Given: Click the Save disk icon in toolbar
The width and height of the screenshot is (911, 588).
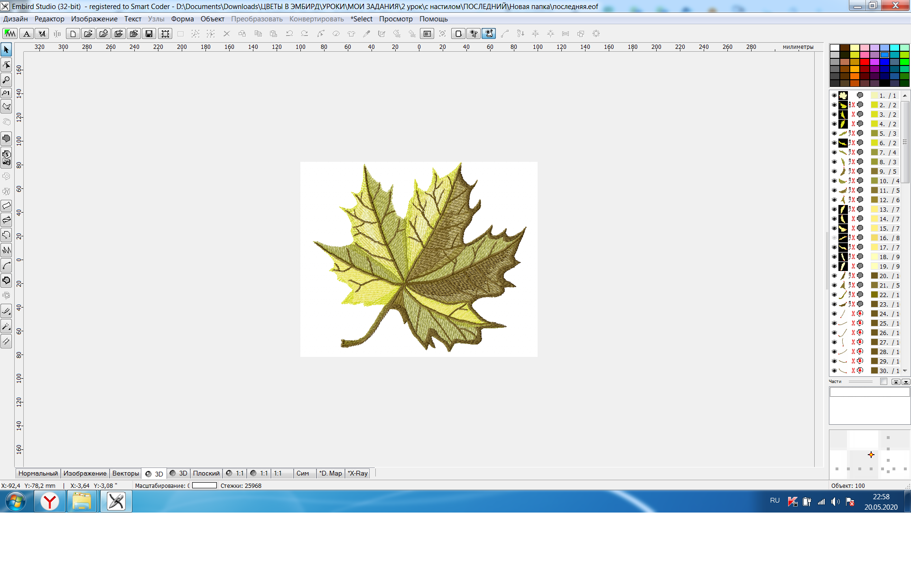Looking at the screenshot, I should pyautogui.click(x=149, y=34).
